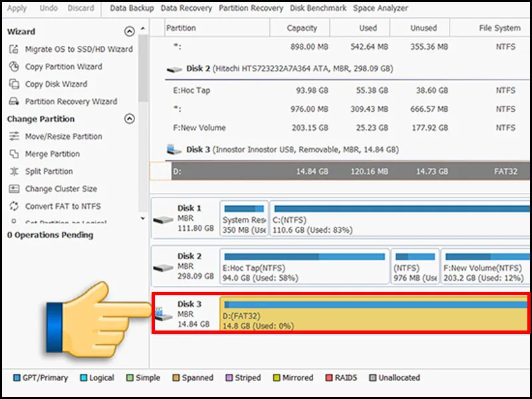Select E:Hoc Tap(NTFS) partition block
The height and width of the screenshot is (399, 532).
click(305, 267)
